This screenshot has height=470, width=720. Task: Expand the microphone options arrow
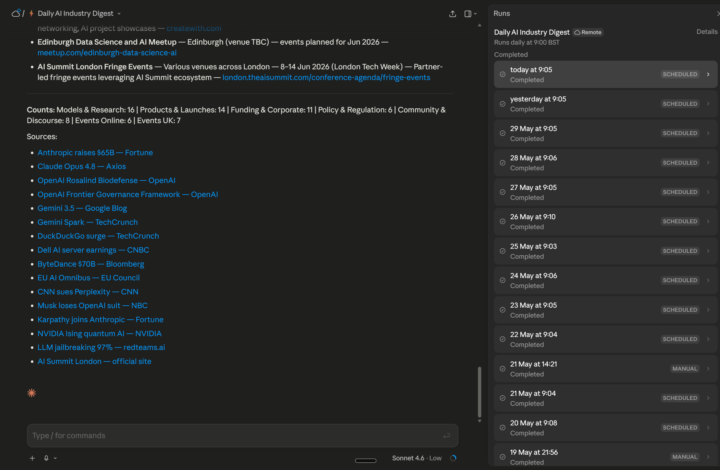pos(55,458)
